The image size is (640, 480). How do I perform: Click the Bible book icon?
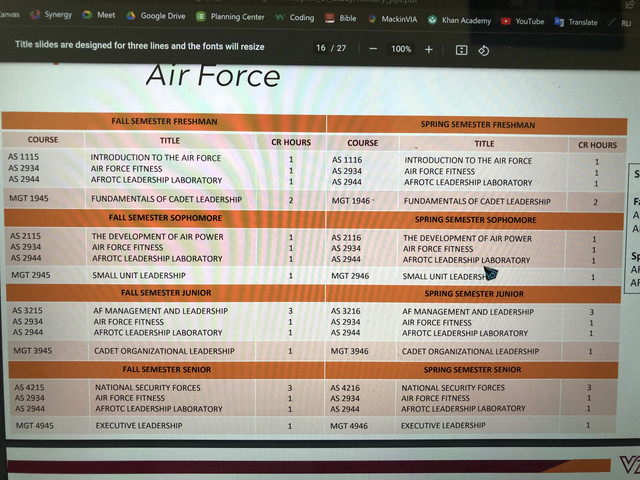329,18
